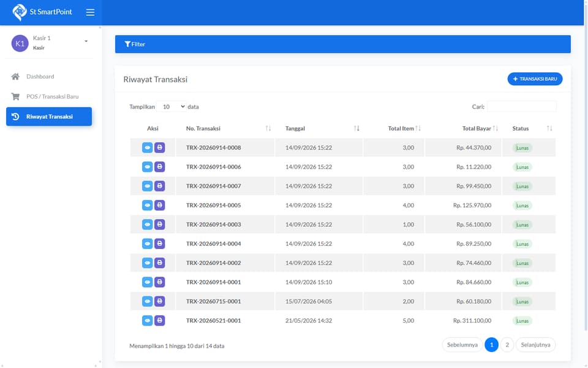Focus the Cari search field

tap(521, 107)
